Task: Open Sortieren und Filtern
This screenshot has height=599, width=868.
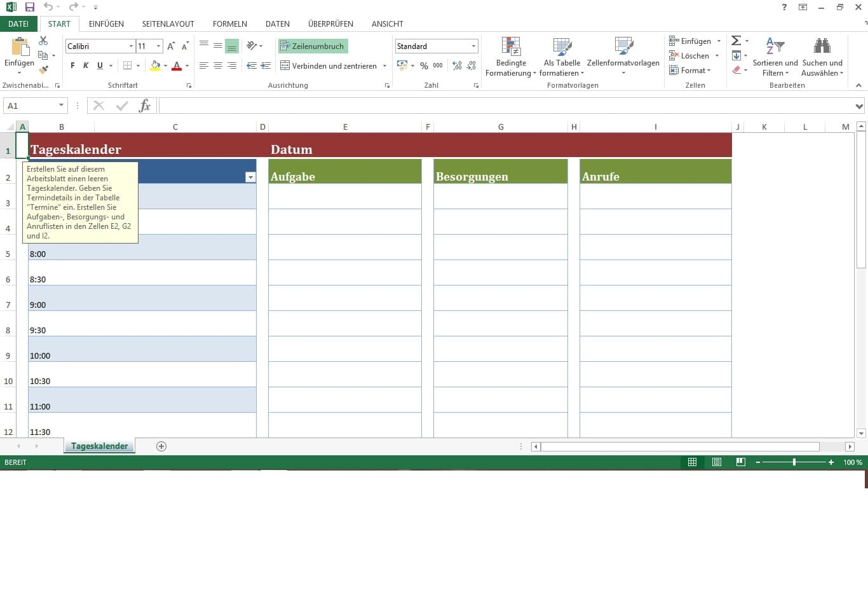Action: pos(775,57)
